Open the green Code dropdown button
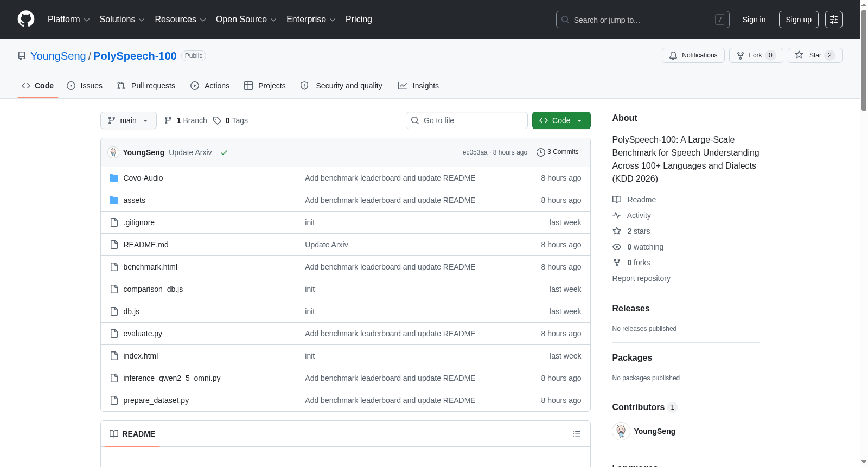868x467 pixels. click(561, 120)
